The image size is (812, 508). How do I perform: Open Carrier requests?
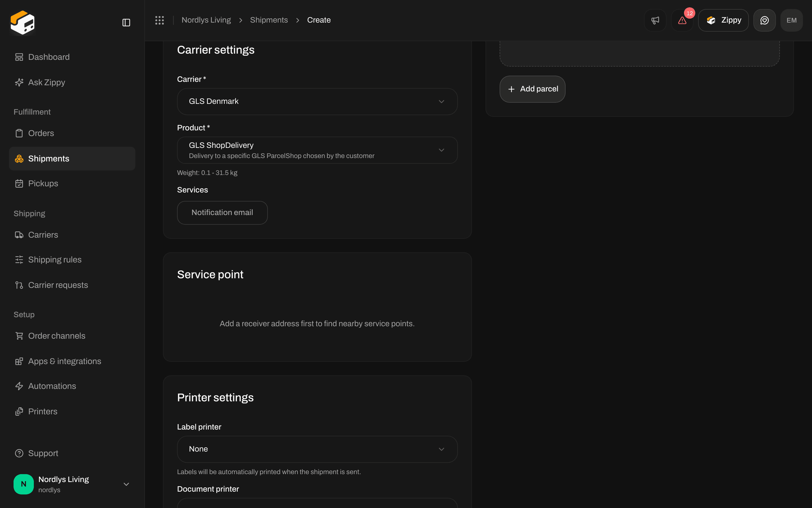[x=72, y=285]
